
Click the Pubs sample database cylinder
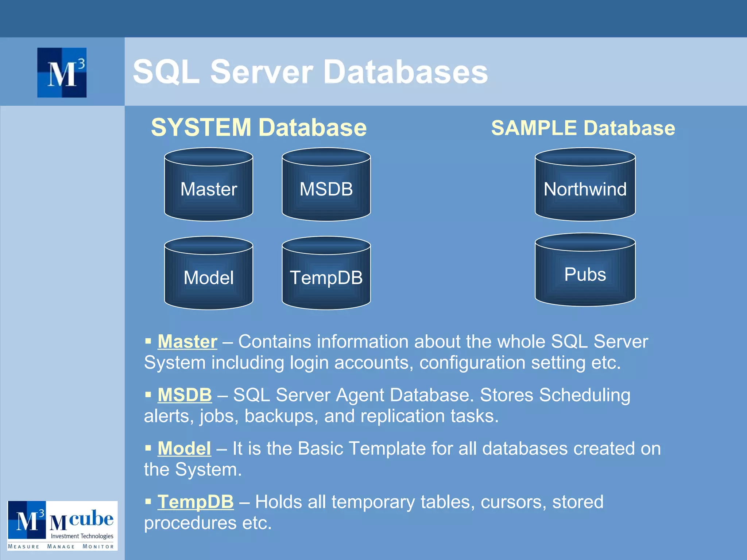point(585,270)
